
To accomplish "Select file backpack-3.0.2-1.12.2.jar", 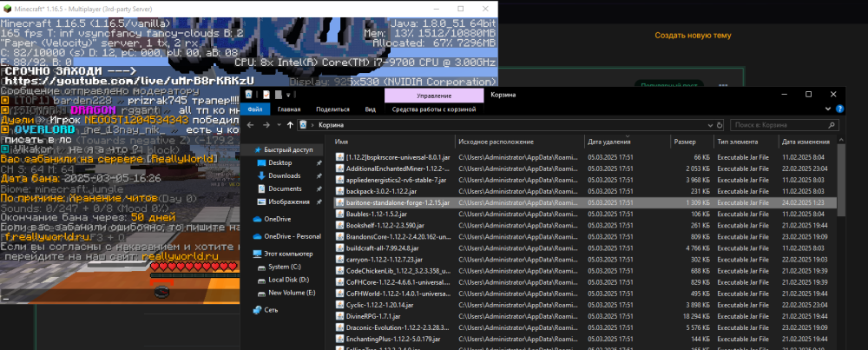I will [x=378, y=191].
